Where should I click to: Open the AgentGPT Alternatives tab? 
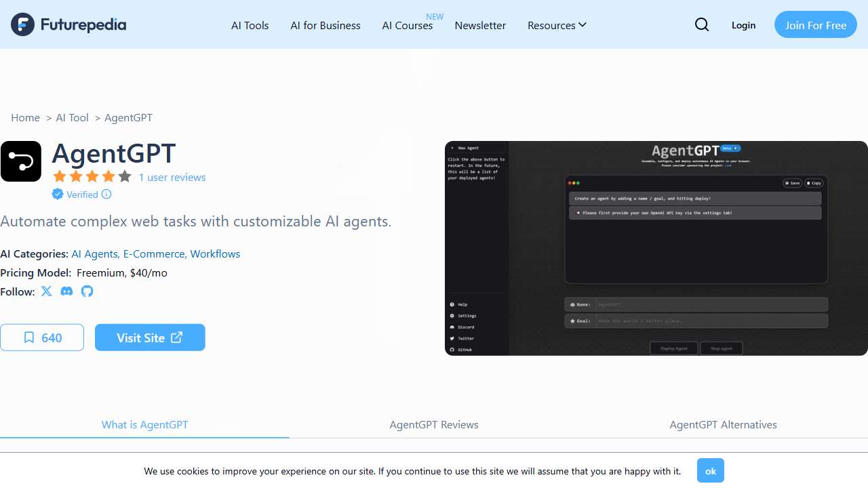[x=723, y=424]
